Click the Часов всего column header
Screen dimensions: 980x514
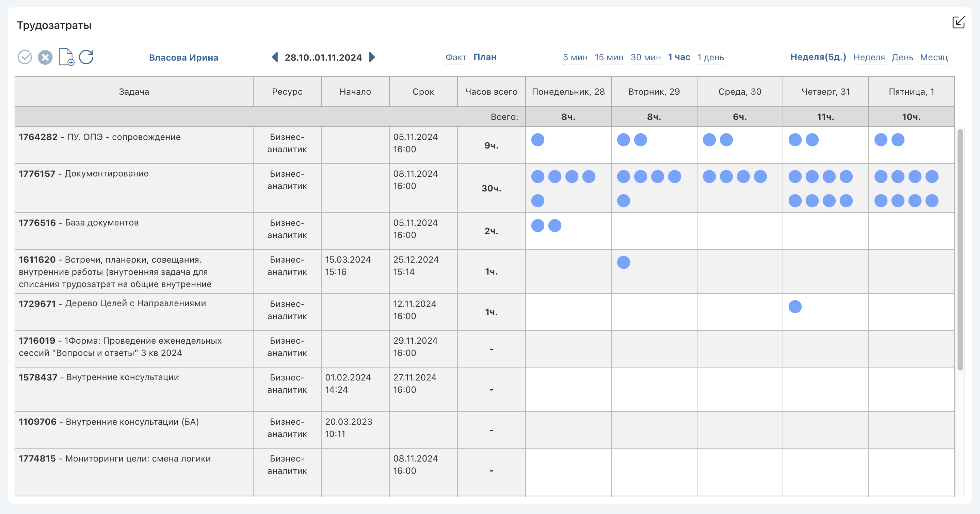(x=491, y=91)
